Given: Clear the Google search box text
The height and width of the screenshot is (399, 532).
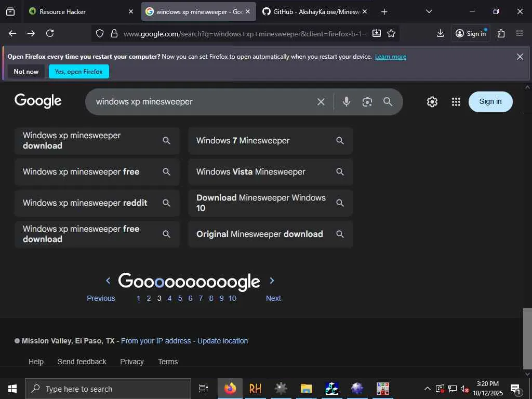Looking at the screenshot, I should tap(321, 102).
